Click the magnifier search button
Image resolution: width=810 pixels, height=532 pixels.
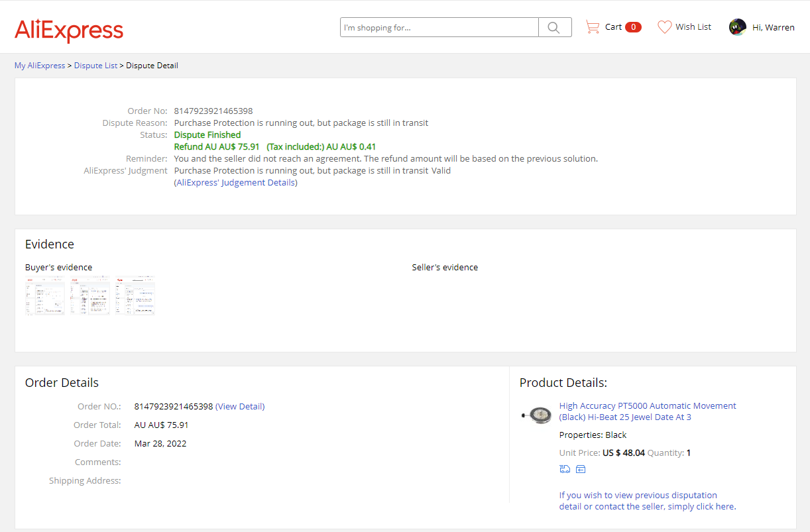pyautogui.click(x=554, y=27)
